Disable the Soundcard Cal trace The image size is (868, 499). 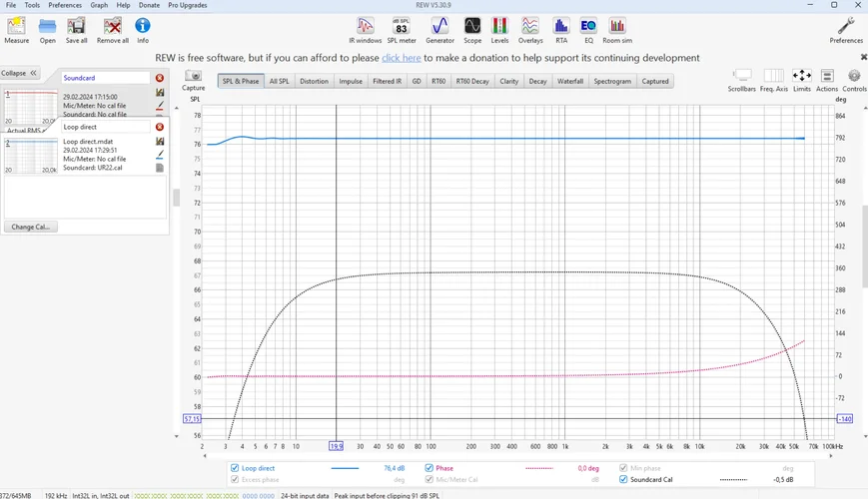[623, 480]
